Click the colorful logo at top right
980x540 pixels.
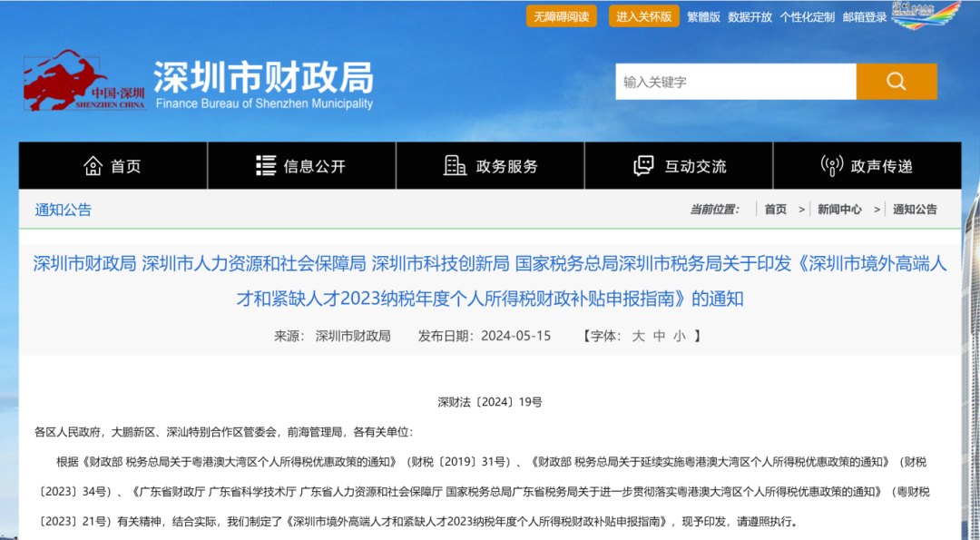click(x=926, y=15)
